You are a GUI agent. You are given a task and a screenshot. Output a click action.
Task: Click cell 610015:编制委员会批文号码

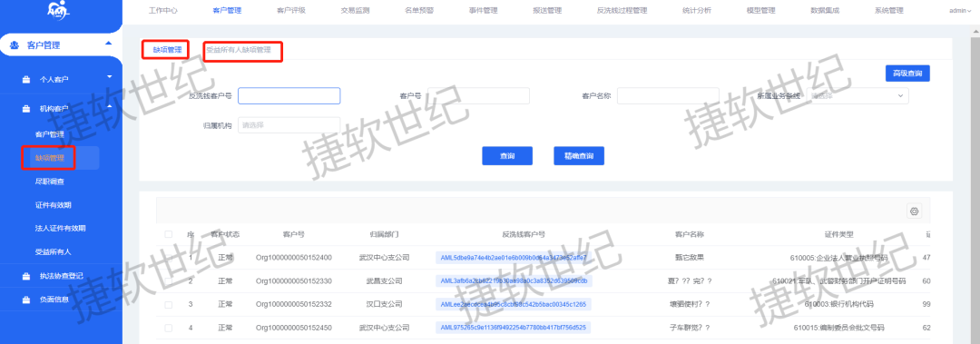pyautogui.click(x=838, y=328)
